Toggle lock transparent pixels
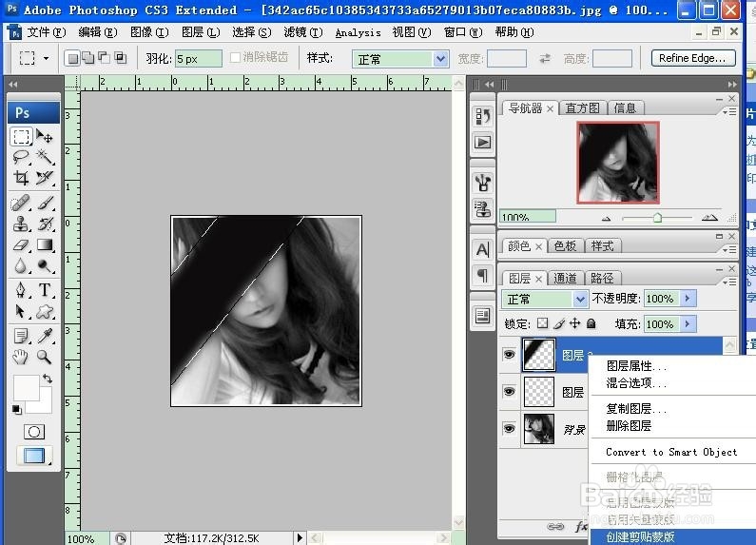 (x=542, y=323)
